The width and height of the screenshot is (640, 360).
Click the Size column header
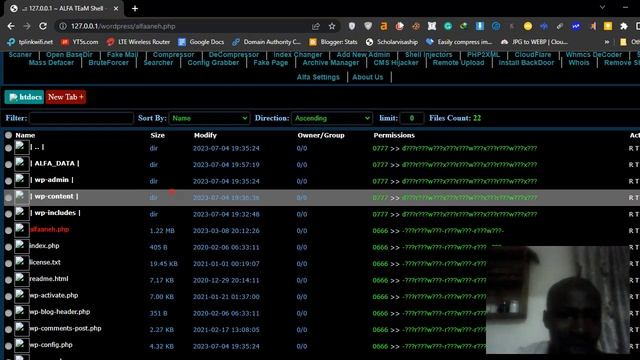coord(158,135)
